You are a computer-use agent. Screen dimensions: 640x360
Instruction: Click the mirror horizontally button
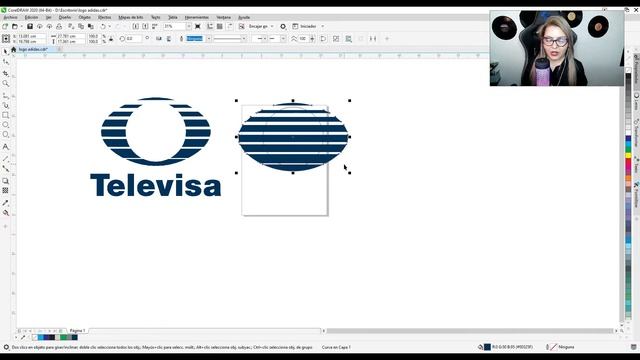click(x=159, y=39)
